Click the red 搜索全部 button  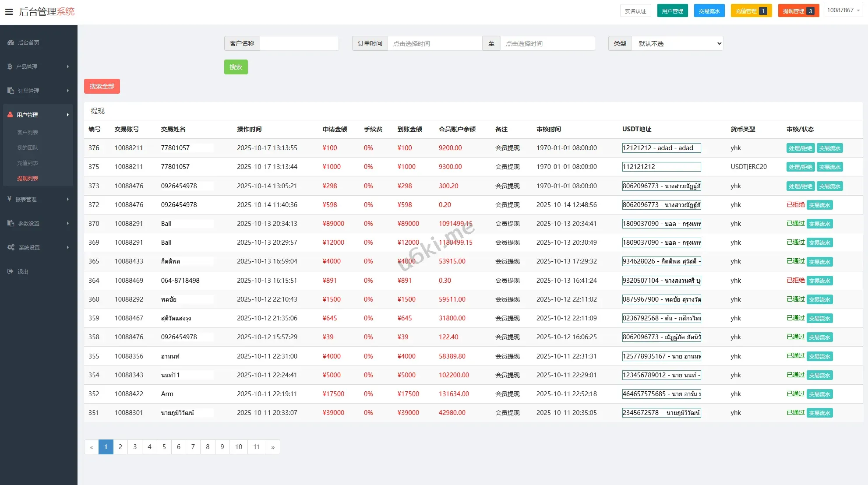pyautogui.click(x=102, y=86)
